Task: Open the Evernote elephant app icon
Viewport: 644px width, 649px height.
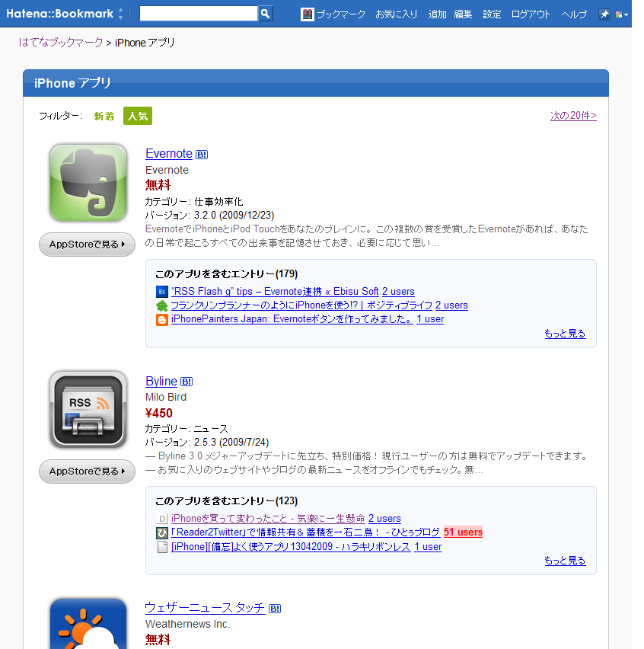Action: click(x=88, y=183)
